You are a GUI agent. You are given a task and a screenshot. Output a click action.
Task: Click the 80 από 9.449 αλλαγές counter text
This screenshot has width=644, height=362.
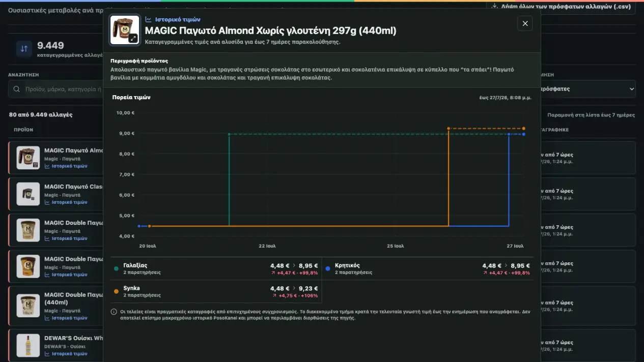(41, 115)
